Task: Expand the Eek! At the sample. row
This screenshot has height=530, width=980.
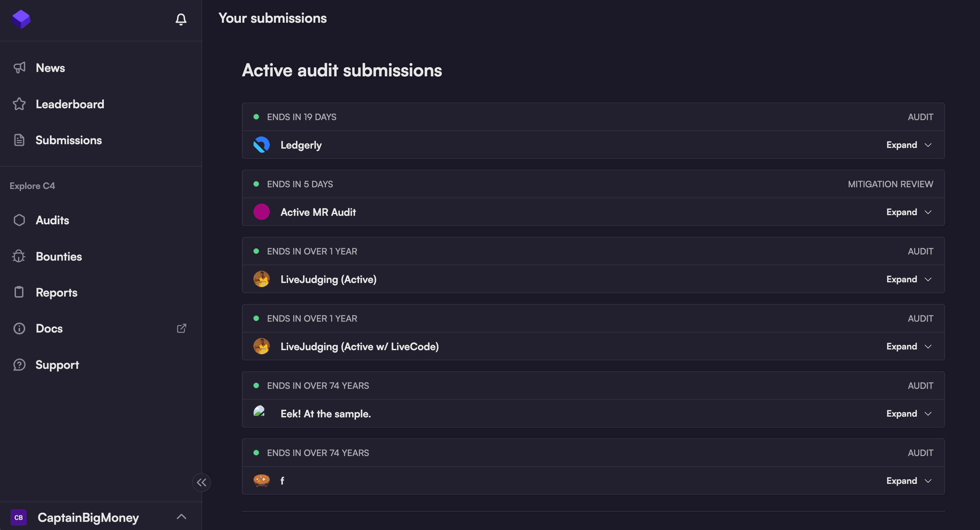Action: coord(908,414)
